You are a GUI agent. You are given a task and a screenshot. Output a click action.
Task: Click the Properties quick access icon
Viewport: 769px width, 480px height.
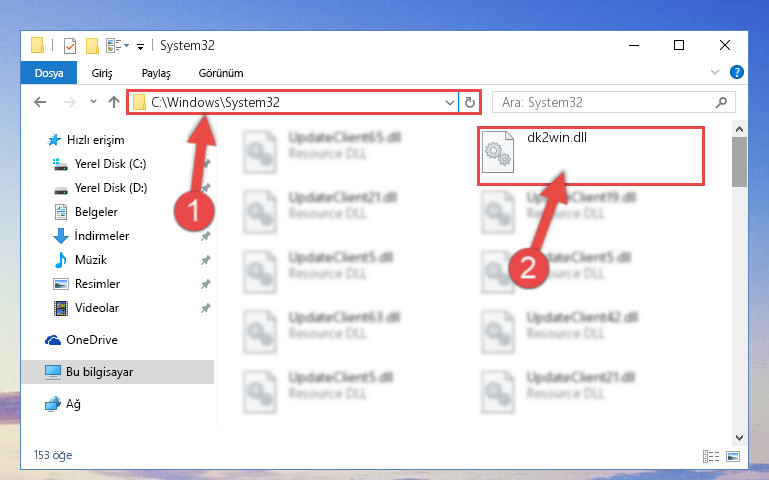click(x=70, y=46)
